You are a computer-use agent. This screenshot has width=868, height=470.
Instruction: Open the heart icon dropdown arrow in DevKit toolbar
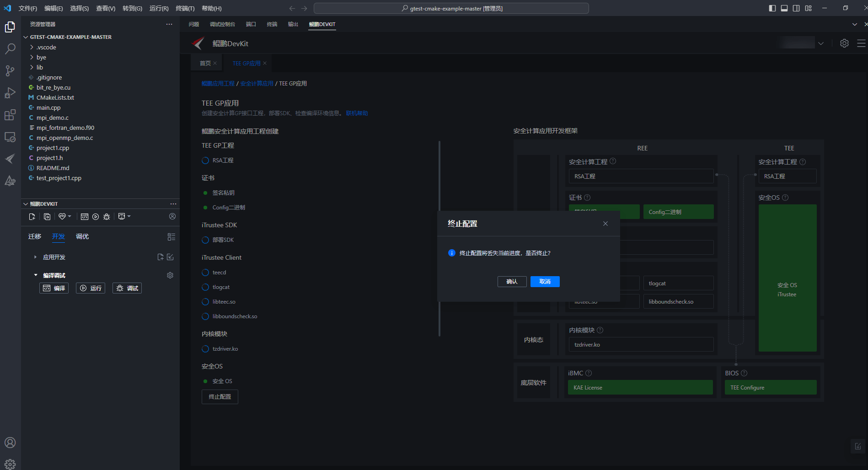[70, 216]
